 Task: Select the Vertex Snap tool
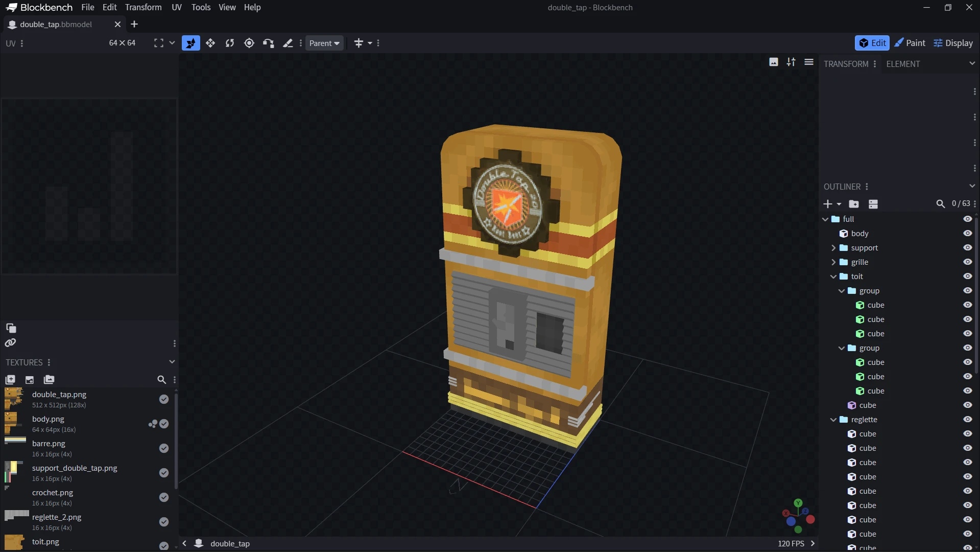[269, 43]
